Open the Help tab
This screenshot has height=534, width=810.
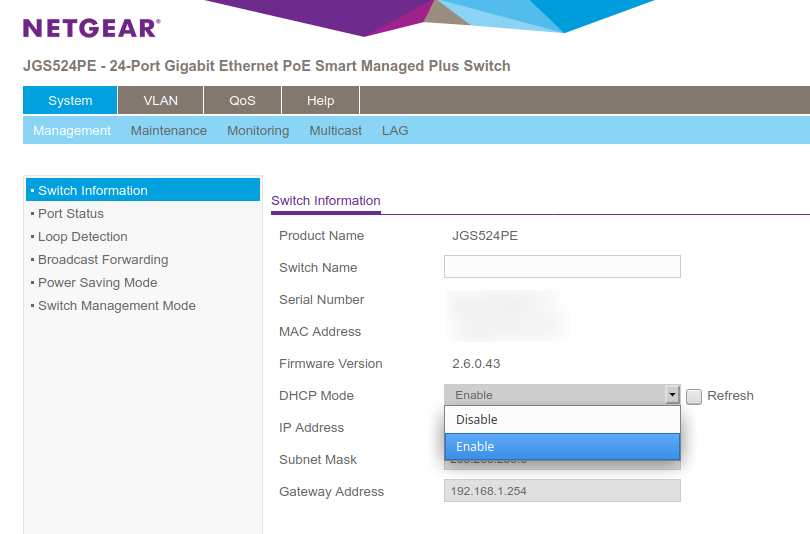pos(320,100)
